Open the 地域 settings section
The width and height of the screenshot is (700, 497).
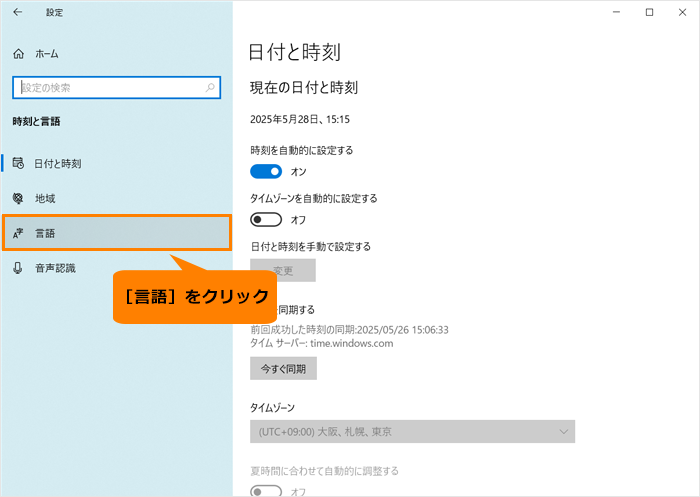pos(117,198)
